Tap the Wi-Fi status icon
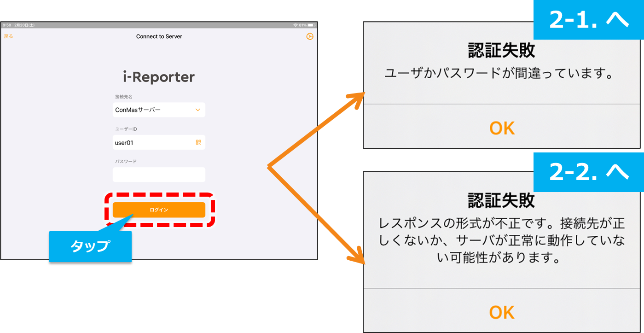The width and height of the screenshot is (644, 333). tap(295, 25)
